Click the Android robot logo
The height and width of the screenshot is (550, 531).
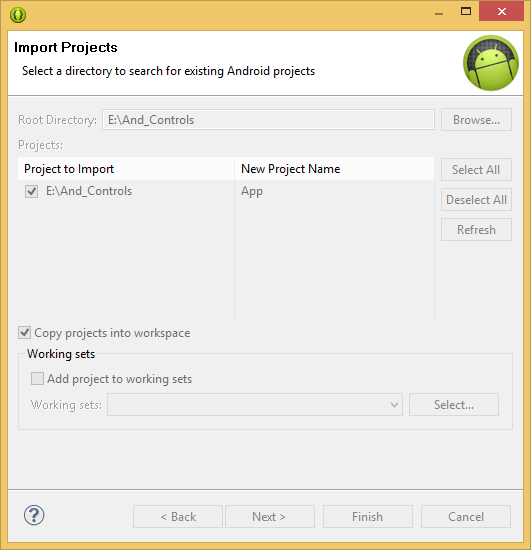[x=491, y=63]
